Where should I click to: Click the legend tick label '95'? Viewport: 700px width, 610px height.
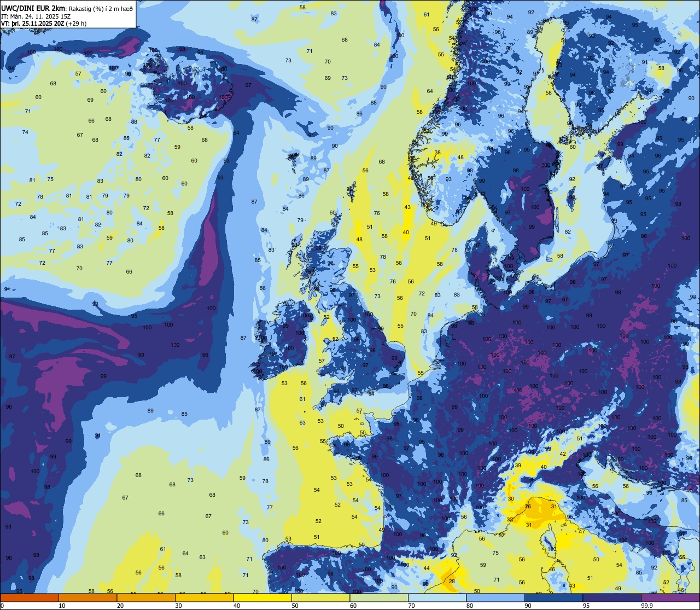point(586,606)
